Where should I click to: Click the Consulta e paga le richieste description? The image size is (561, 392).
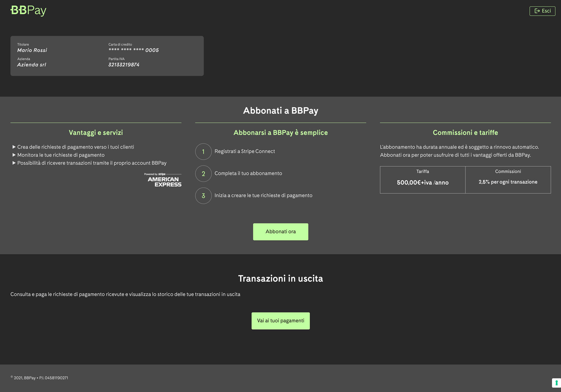(125, 294)
